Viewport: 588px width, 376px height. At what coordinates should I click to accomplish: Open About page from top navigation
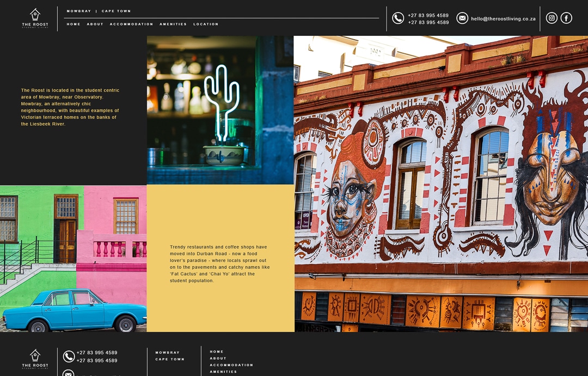point(95,24)
